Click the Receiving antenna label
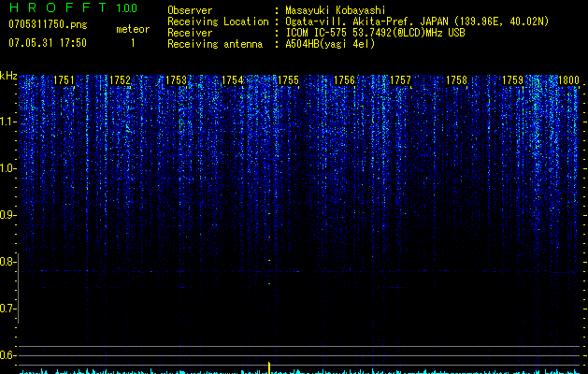The width and height of the screenshot is (588, 374). pos(215,44)
